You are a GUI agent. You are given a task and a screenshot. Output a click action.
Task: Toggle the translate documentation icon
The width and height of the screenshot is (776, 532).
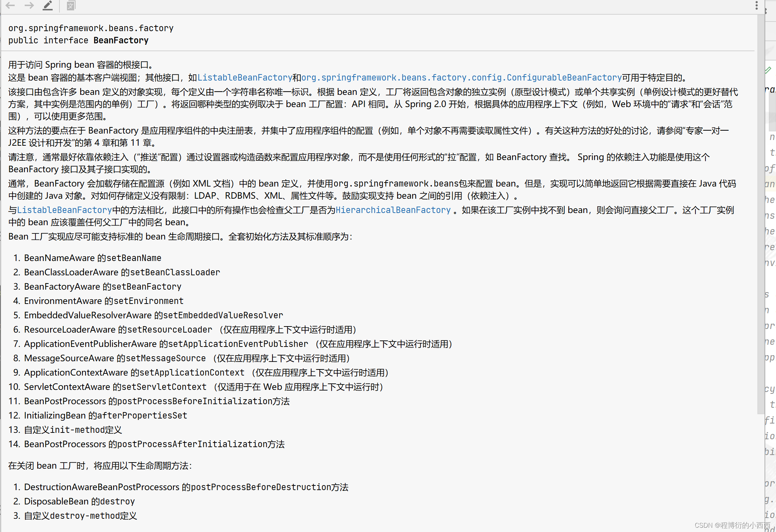(x=71, y=5)
